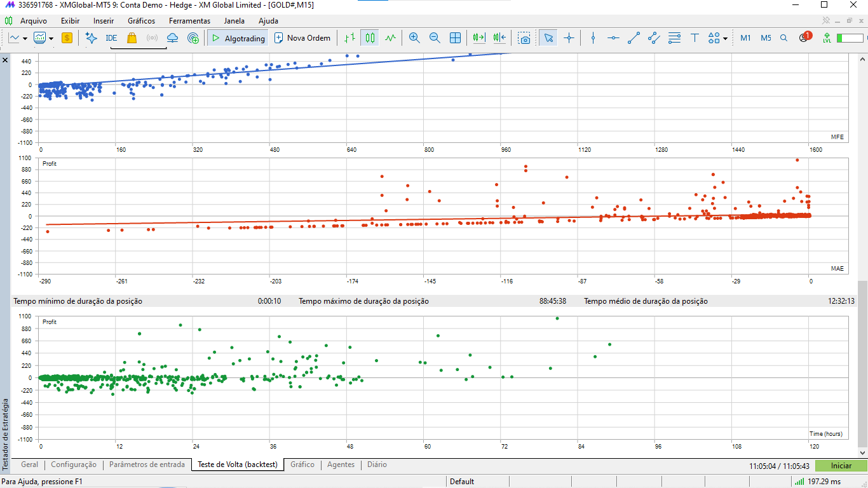Zoom out the chart
The image size is (868, 488).
[435, 38]
